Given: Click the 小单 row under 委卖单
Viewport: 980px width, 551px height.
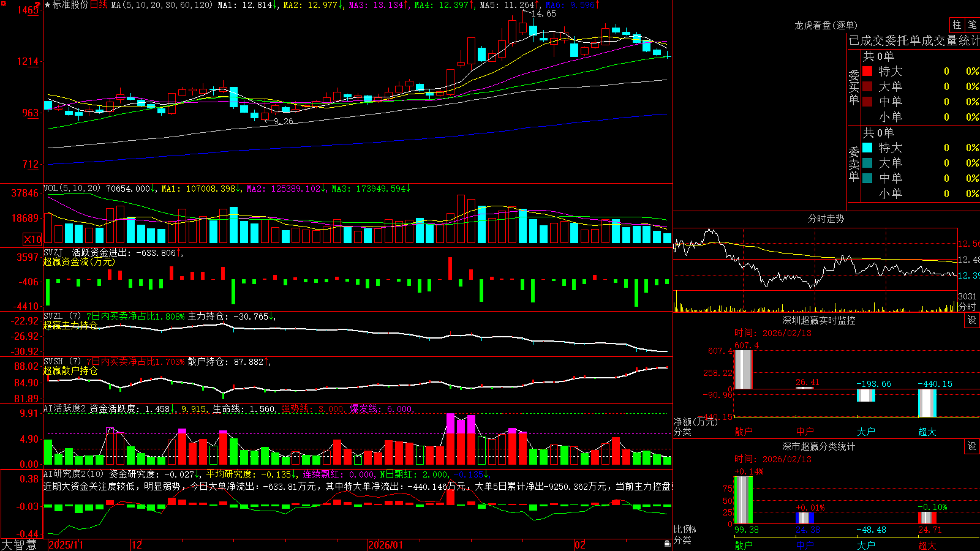Looking at the screenshot, I should point(921,193).
